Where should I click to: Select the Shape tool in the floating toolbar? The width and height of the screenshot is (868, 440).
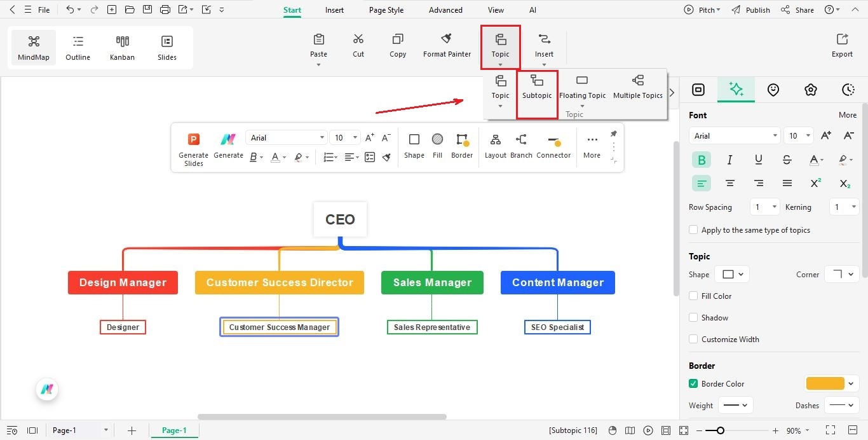414,146
